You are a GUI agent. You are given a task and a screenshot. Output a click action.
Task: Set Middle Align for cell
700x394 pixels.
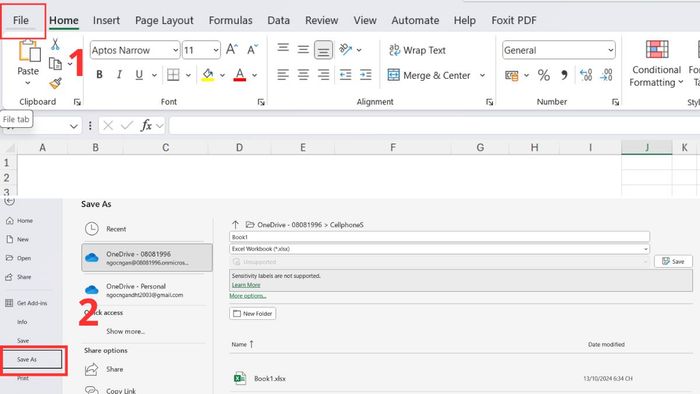(303, 50)
